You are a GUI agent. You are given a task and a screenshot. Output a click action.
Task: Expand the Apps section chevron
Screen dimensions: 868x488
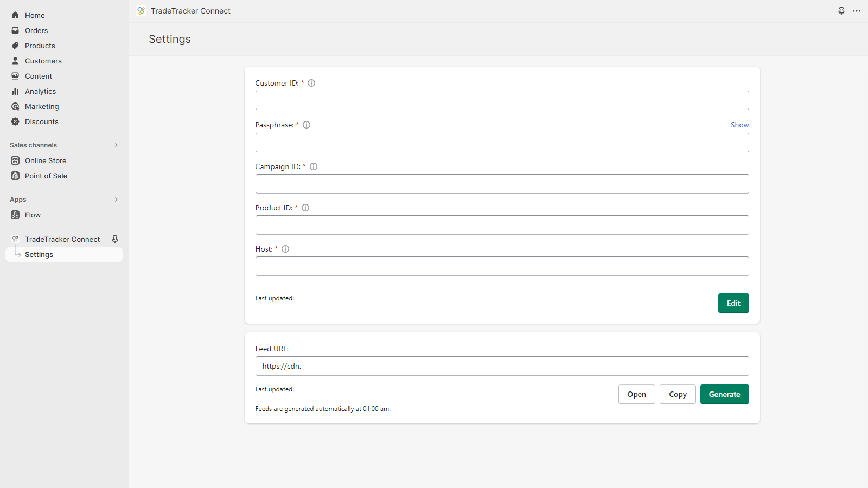(116, 200)
